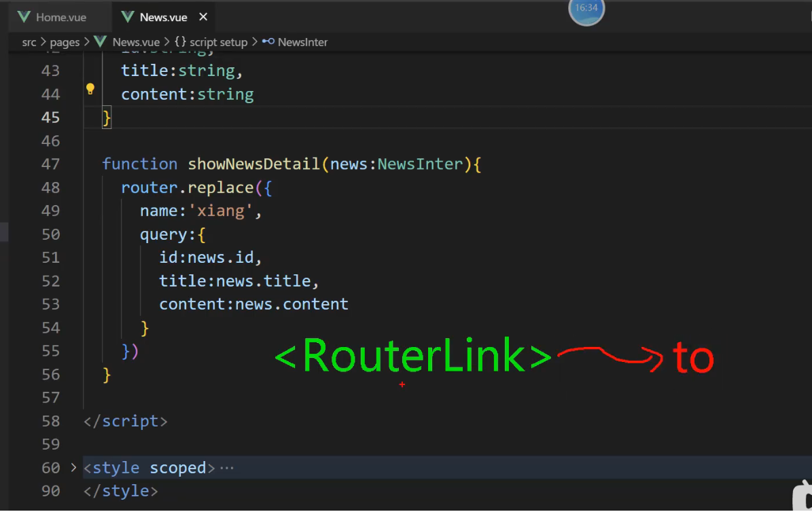Click 'id:news.id' on line 51

[206, 257]
